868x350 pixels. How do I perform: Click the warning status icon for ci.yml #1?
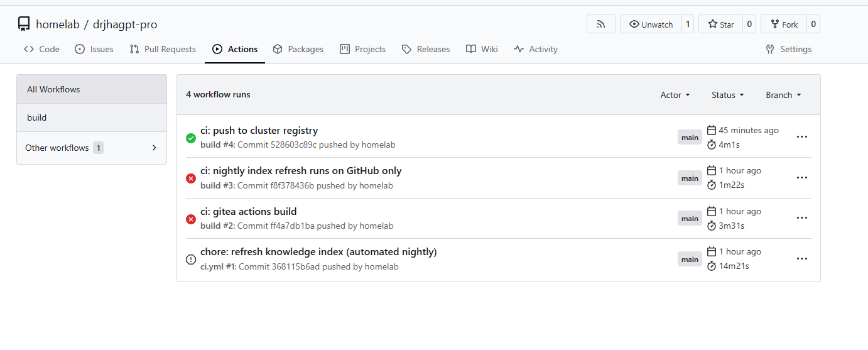tap(191, 260)
